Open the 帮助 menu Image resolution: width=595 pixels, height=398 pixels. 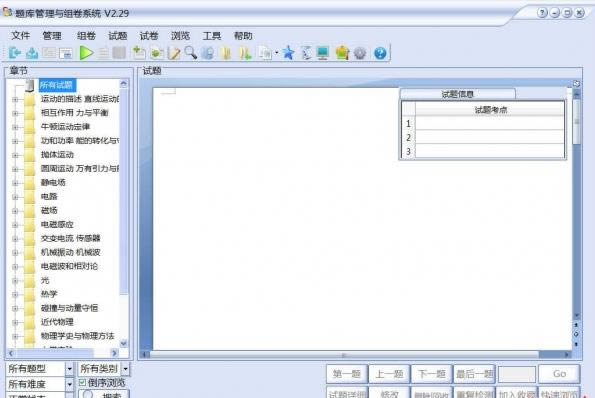[243, 36]
